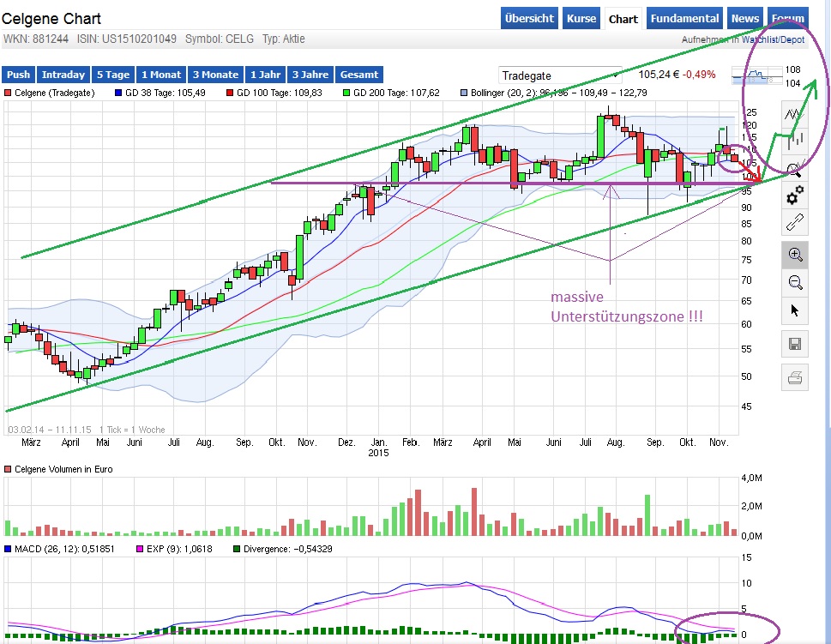Click the chain link icon
Screen dimensions: 831x644
pos(794,223)
